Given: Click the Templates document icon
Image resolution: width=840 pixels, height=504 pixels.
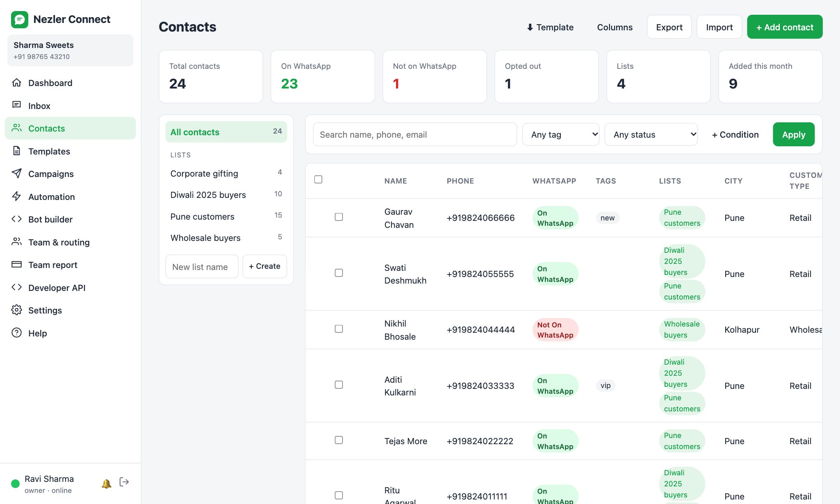Looking at the screenshot, I should click(x=16, y=151).
